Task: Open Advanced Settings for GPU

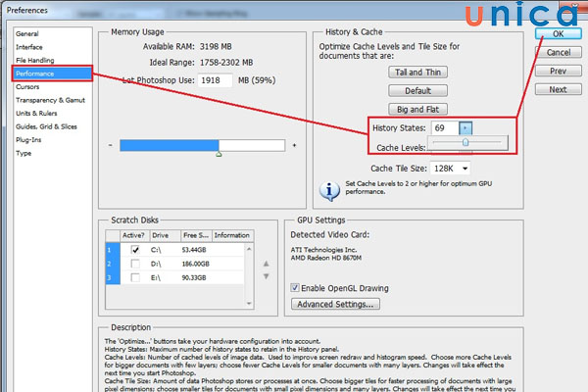Action: click(335, 305)
